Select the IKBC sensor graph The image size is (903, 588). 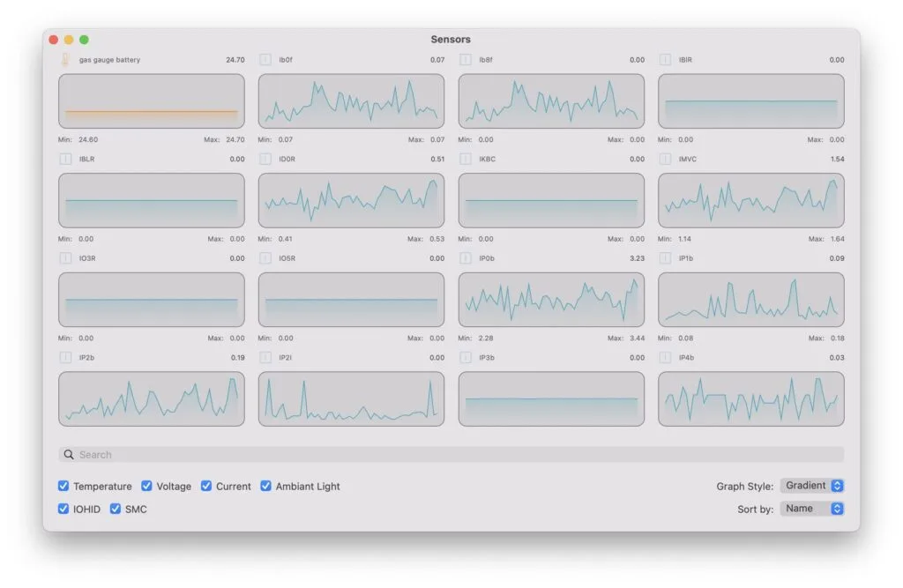(551, 200)
